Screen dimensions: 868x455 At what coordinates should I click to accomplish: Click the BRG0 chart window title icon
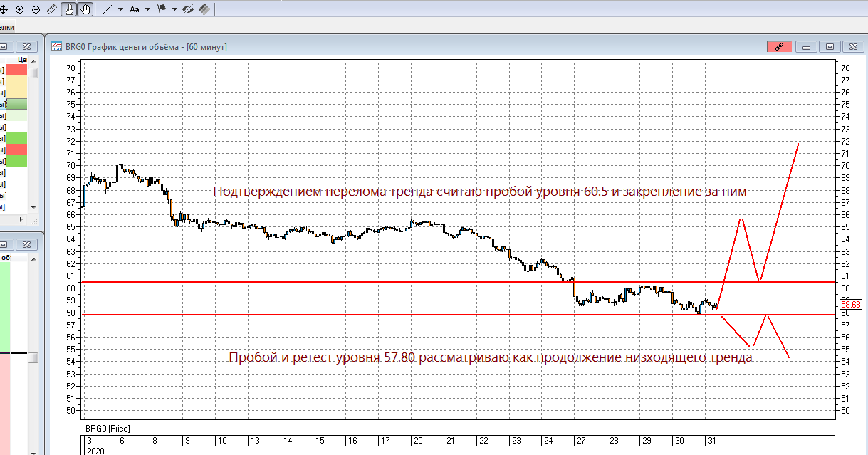click(x=57, y=46)
